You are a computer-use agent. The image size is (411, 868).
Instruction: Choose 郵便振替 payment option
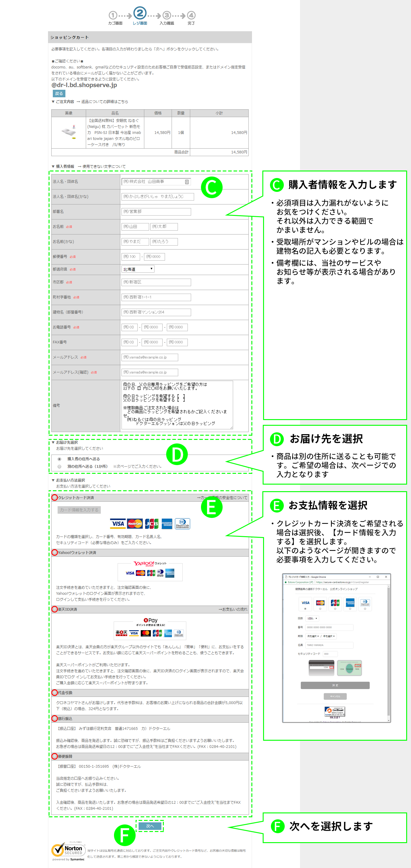tap(55, 756)
